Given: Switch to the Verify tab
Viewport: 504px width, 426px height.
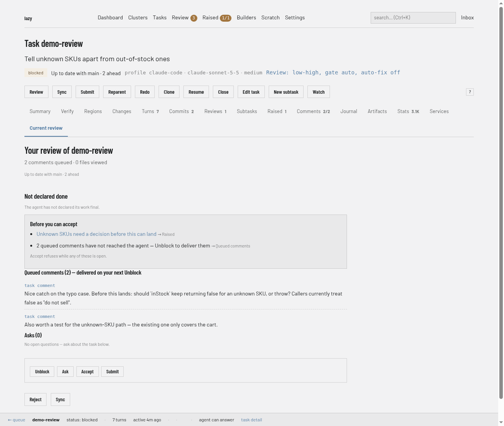Looking at the screenshot, I should click(x=67, y=112).
